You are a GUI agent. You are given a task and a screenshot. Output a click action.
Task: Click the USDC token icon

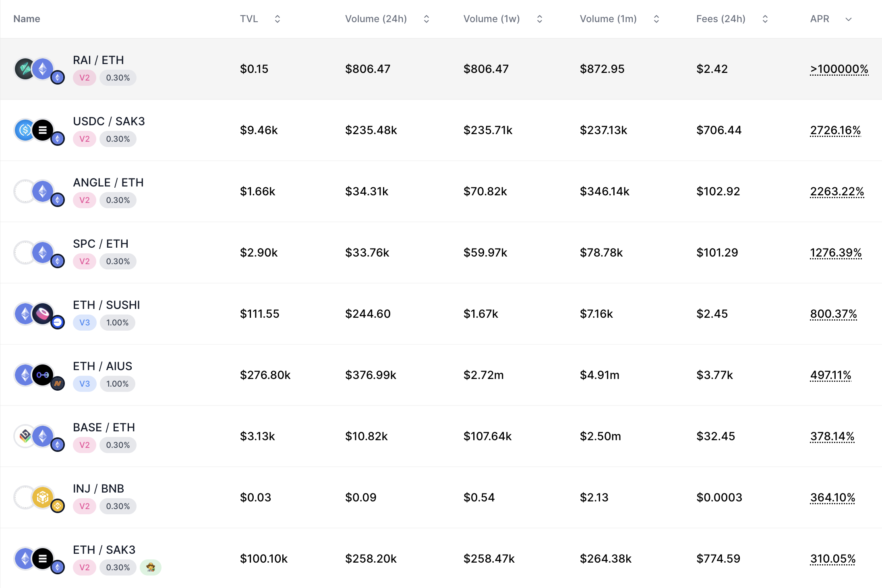click(24, 130)
